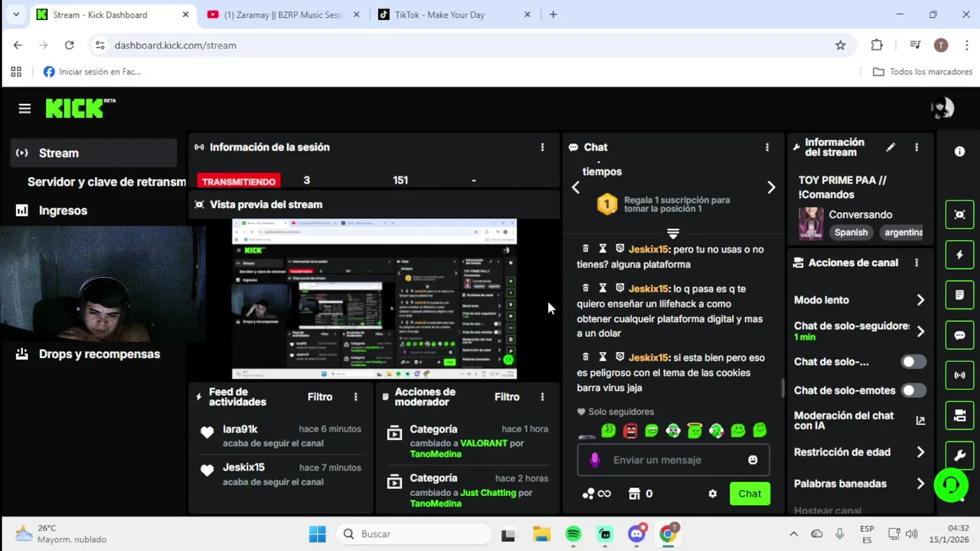Toggle channel actions camera icon in right sidebar
The height and width of the screenshot is (551, 980).
pos(959,416)
